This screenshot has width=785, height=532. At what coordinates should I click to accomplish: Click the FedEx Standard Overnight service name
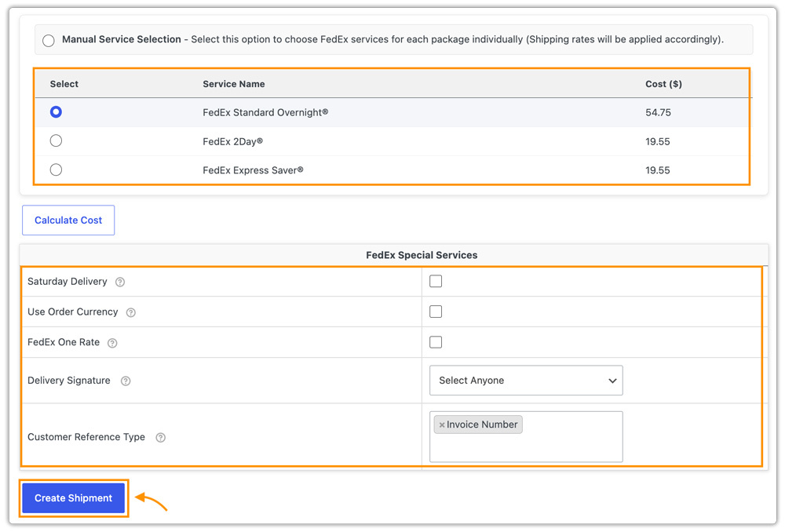(265, 113)
